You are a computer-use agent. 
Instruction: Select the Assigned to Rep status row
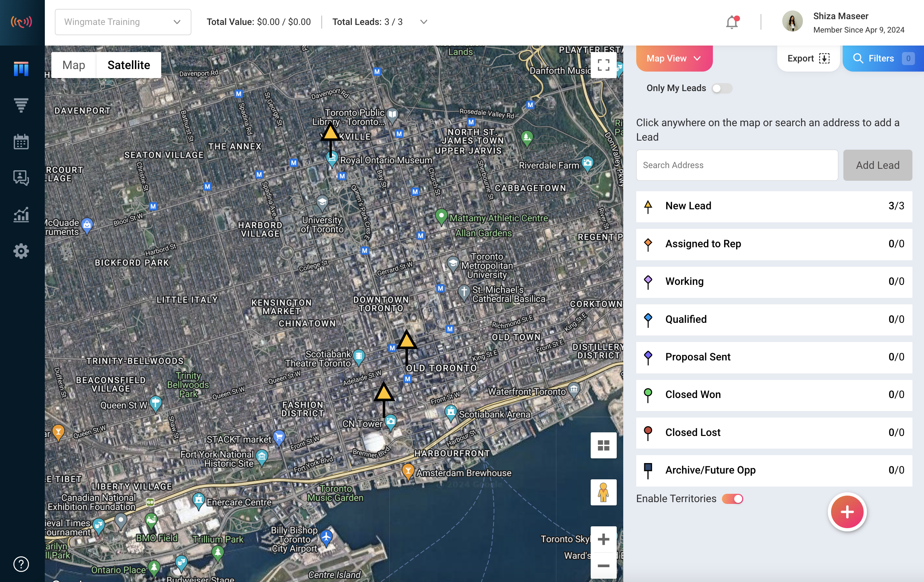[774, 244]
